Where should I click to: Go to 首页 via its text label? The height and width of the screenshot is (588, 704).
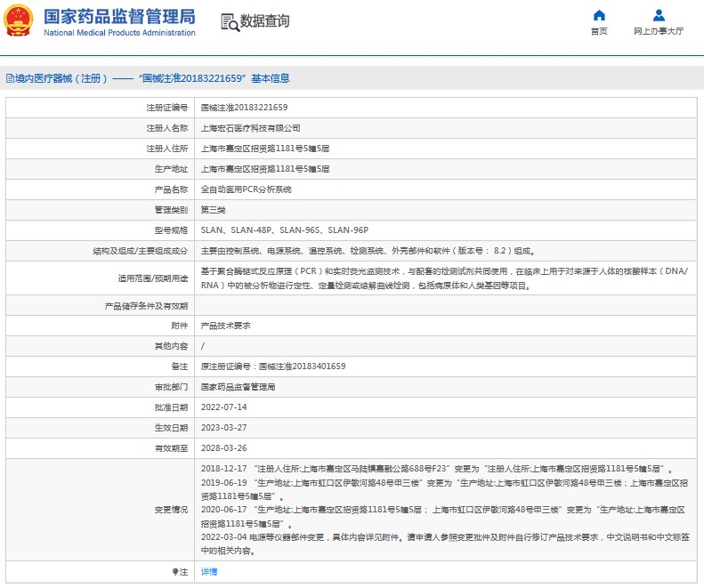(599, 31)
